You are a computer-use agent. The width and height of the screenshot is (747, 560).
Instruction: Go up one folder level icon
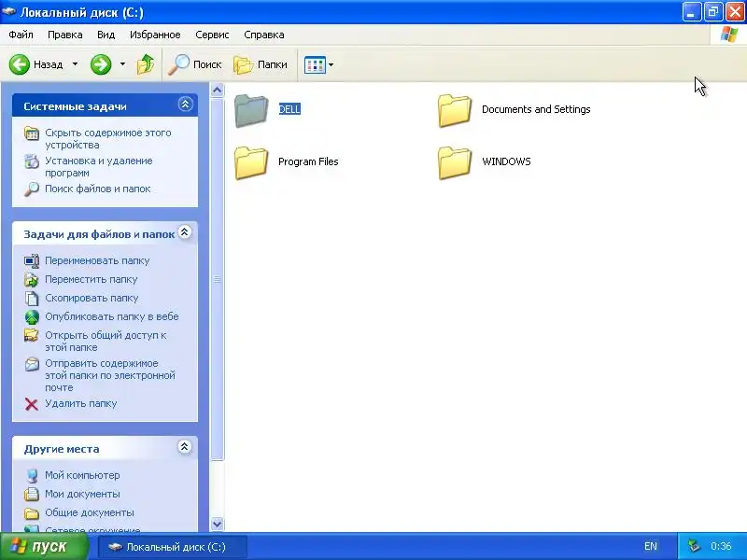click(146, 64)
